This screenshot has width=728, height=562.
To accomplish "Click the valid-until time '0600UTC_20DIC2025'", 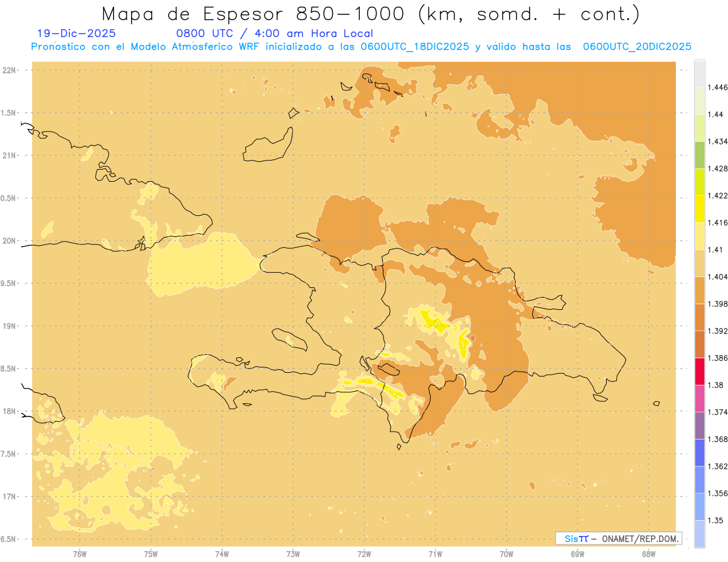I will point(637,46).
